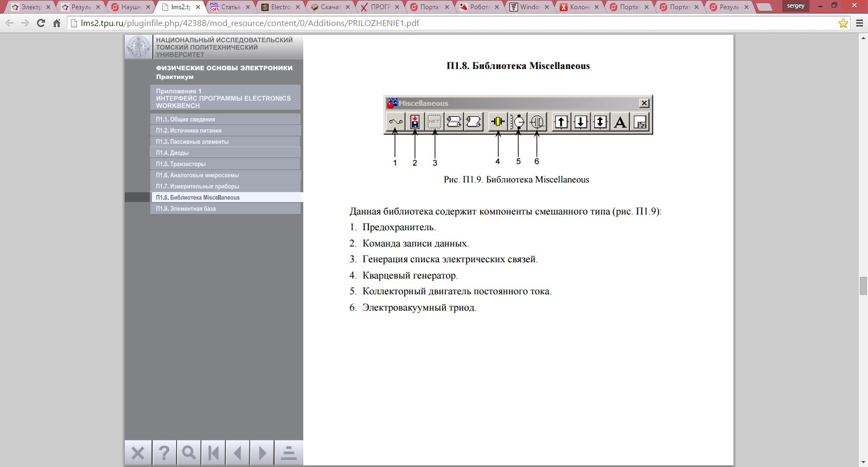Go to the next practicum page
The image size is (868, 467).
pyautogui.click(x=263, y=453)
